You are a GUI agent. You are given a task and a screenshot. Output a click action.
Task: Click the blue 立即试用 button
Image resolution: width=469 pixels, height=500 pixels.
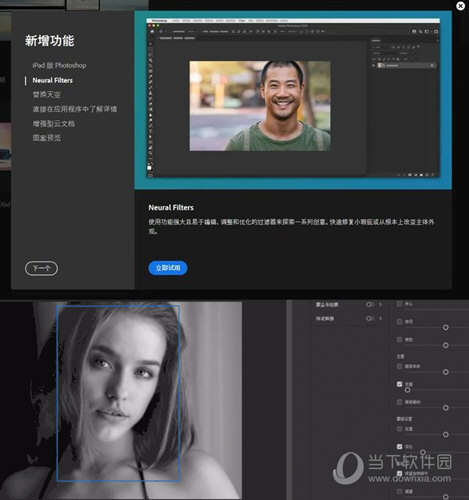[x=168, y=268]
